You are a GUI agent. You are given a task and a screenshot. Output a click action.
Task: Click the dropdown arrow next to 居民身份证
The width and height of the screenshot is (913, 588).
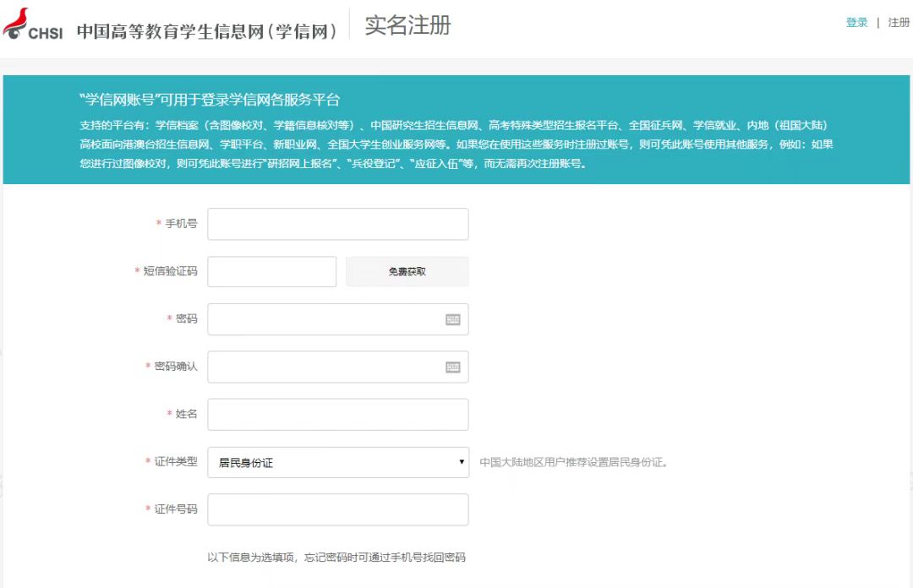461,462
